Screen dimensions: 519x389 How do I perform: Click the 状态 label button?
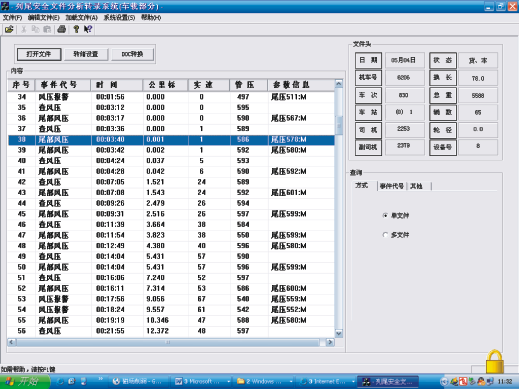tap(443, 60)
